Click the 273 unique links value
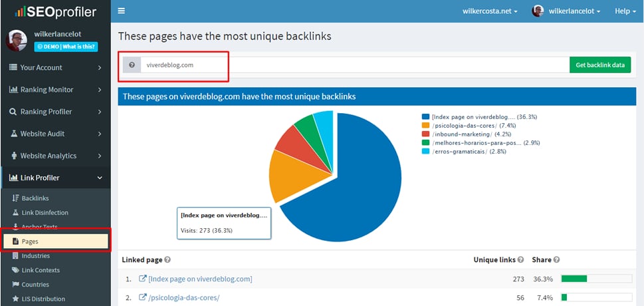This screenshot has height=306, width=644. pos(518,279)
